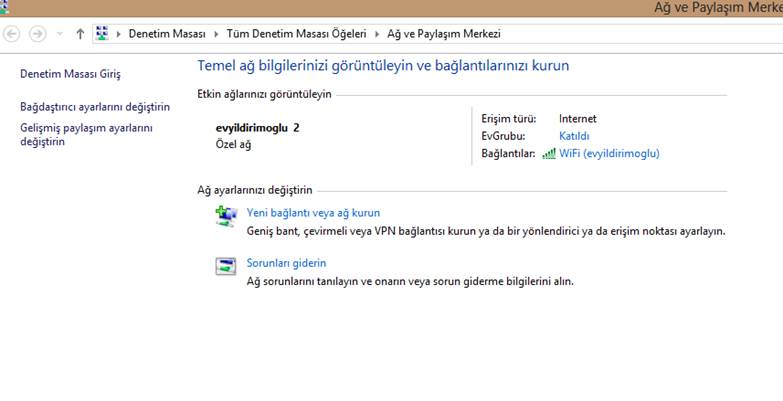Screen dimensions: 783x401
Task: Go to Denetim Masası in breadcrumb
Action: [169, 34]
